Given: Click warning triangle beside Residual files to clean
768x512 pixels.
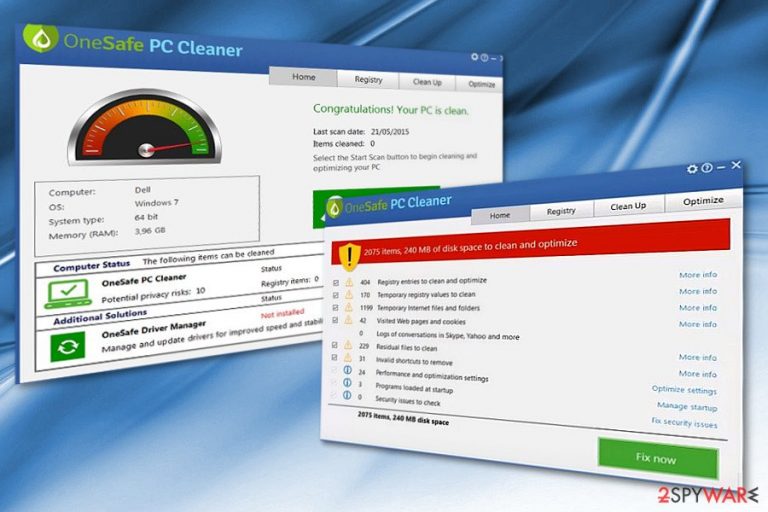Looking at the screenshot, I should coord(348,345).
